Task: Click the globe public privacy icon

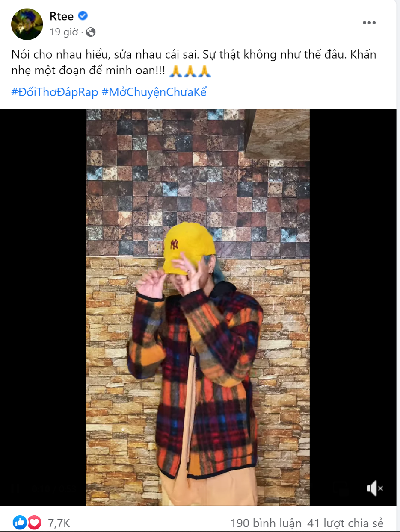Action: (90, 32)
